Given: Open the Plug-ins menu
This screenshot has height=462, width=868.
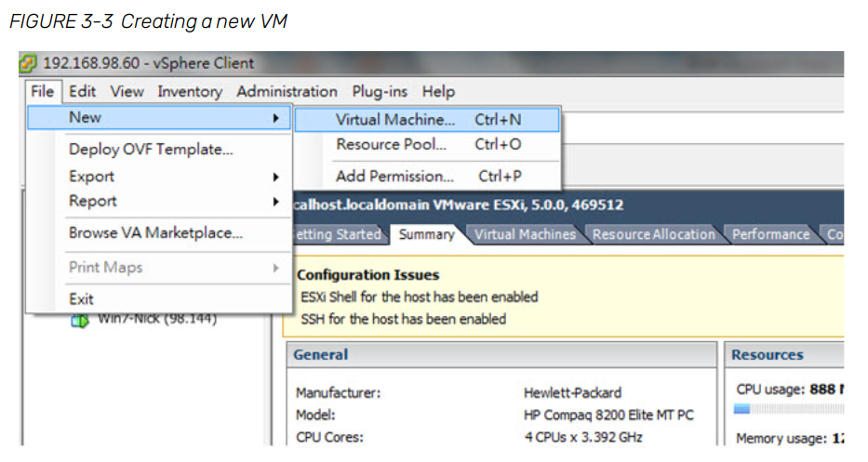Looking at the screenshot, I should [380, 91].
